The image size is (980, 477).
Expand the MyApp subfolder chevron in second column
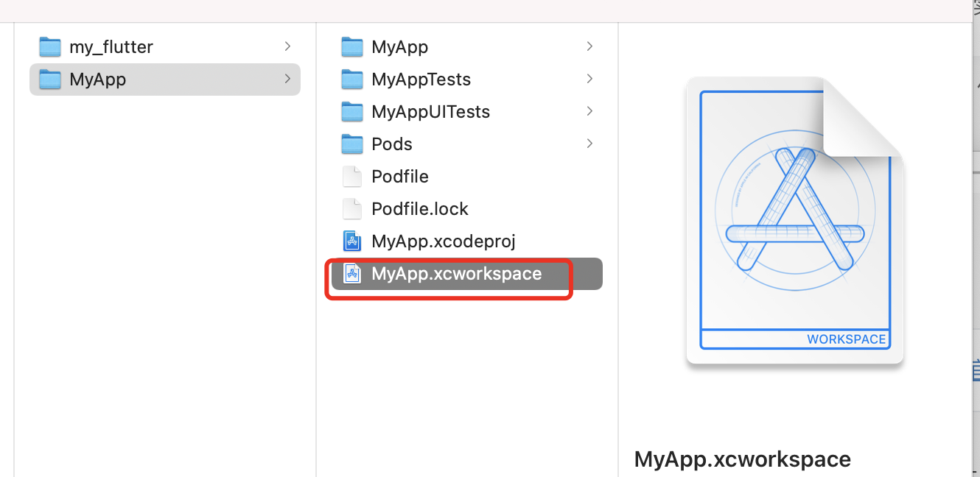click(x=589, y=46)
